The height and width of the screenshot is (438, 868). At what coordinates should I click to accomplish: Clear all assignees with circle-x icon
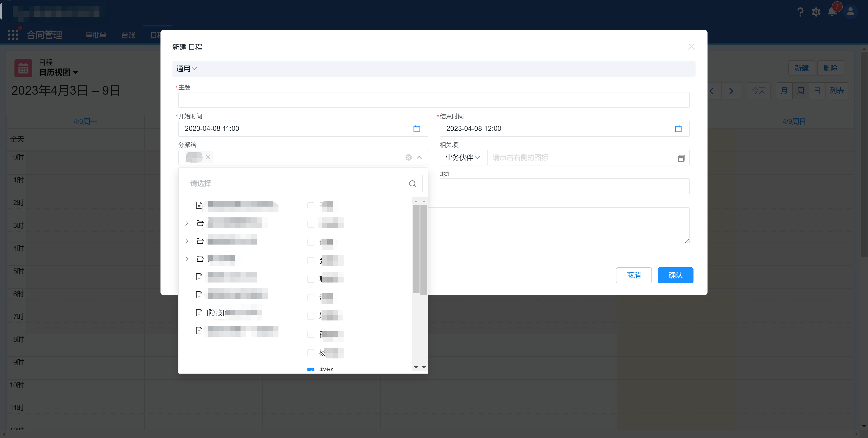pos(408,157)
